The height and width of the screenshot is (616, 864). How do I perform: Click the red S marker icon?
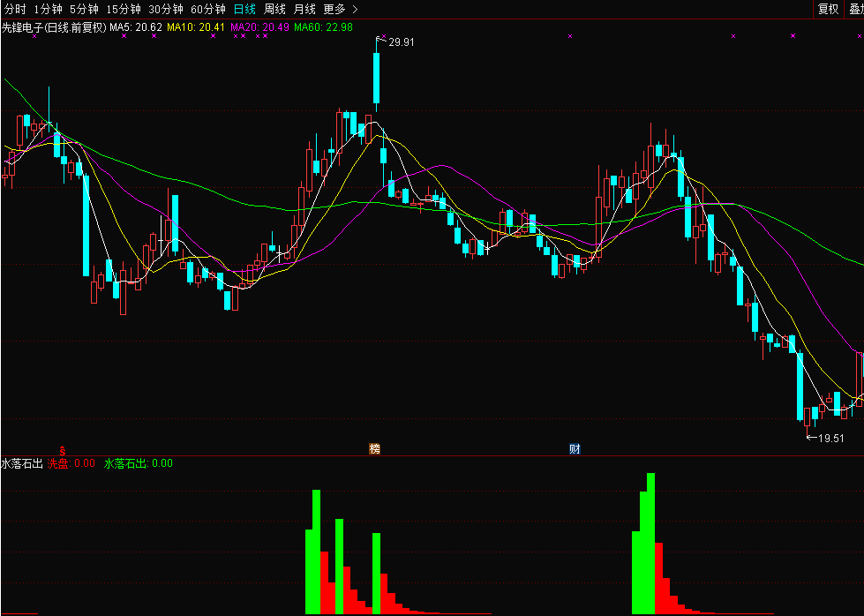pyautogui.click(x=63, y=449)
